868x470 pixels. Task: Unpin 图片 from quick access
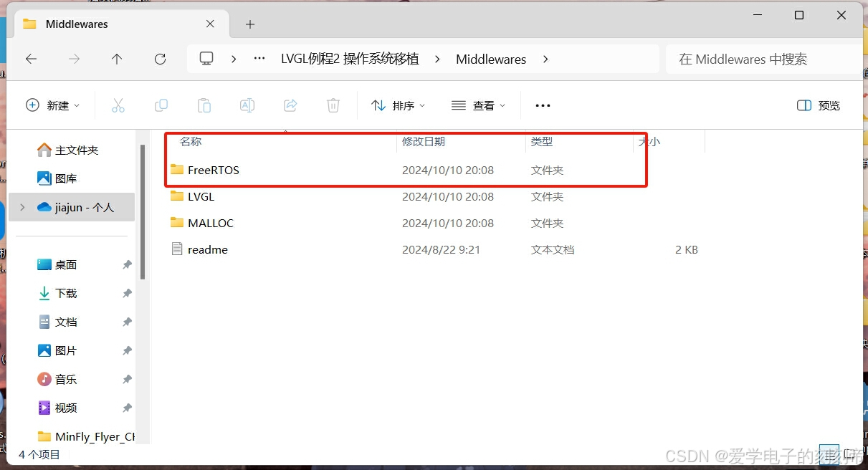(x=127, y=350)
